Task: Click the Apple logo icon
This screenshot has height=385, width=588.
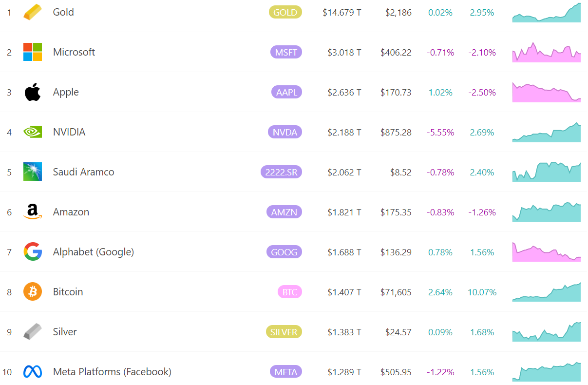Action: click(33, 92)
